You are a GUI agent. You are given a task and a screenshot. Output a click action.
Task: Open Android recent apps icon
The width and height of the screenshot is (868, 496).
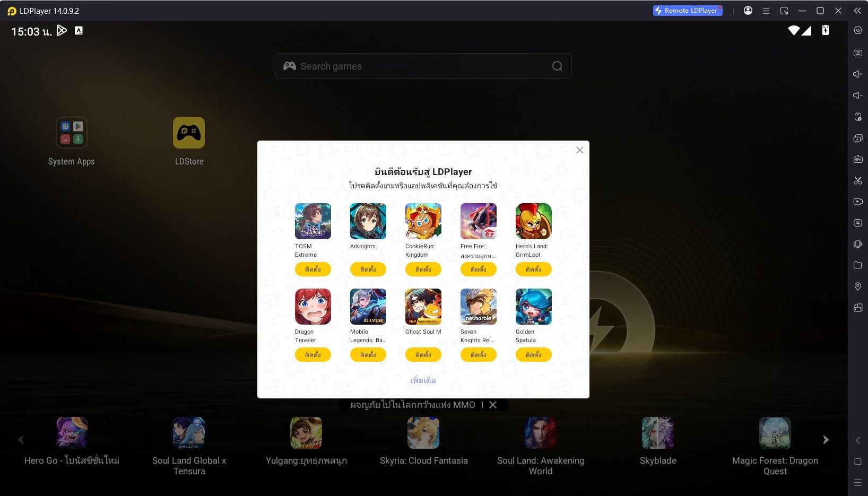pyautogui.click(x=857, y=483)
